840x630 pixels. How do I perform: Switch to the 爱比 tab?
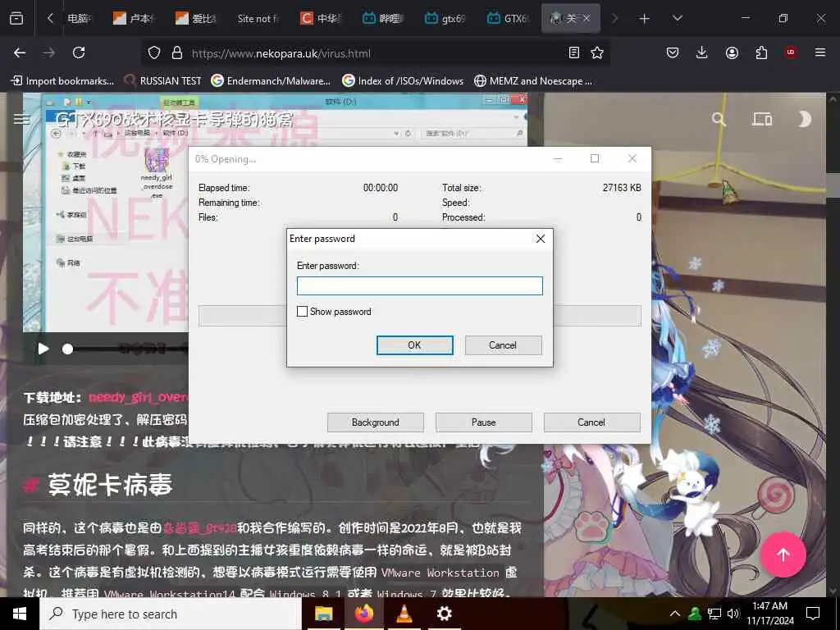pyautogui.click(x=196, y=19)
